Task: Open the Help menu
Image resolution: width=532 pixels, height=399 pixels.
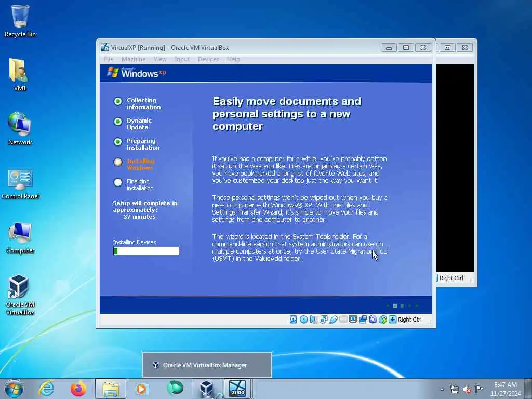Action: pyautogui.click(x=233, y=59)
